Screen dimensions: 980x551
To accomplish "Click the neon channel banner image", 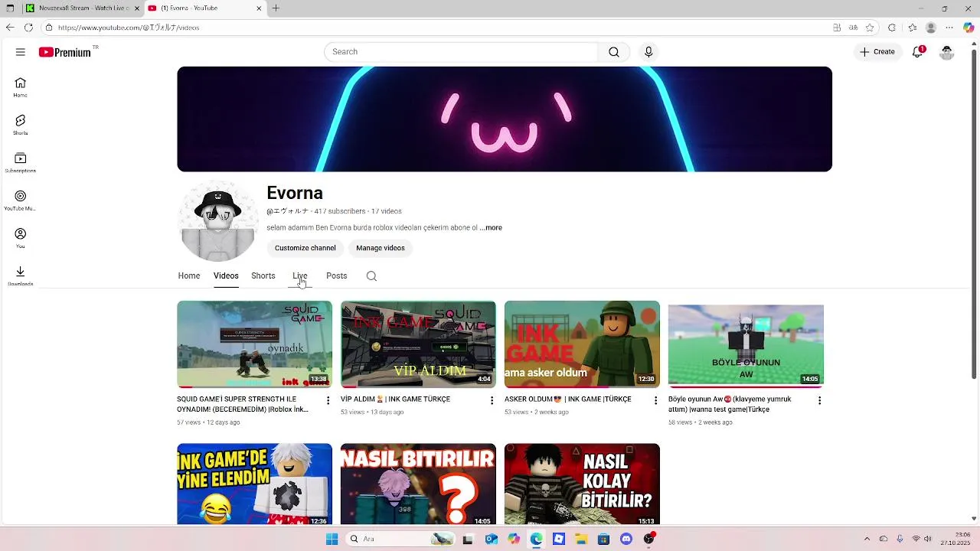I will pyautogui.click(x=505, y=119).
